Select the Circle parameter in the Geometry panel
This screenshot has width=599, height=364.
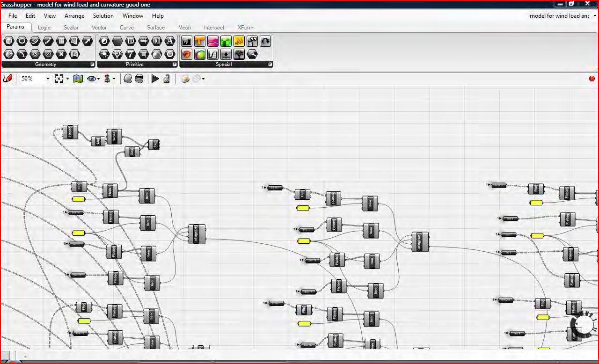coord(22,41)
